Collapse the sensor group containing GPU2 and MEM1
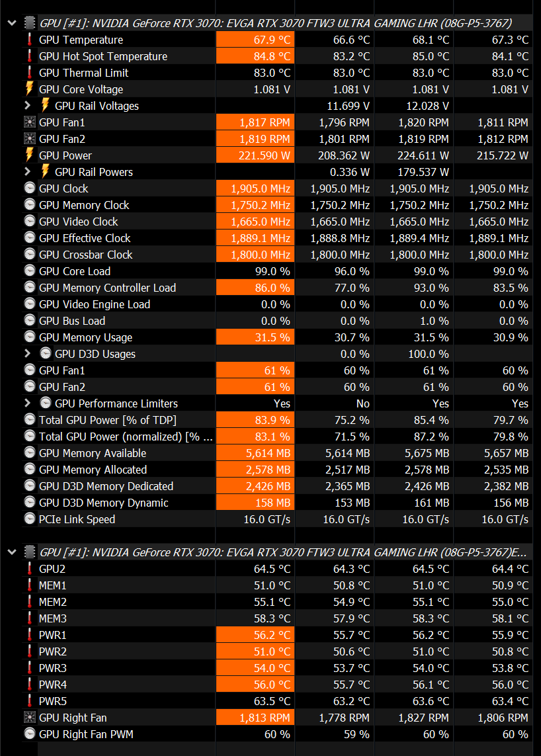 click(11, 552)
